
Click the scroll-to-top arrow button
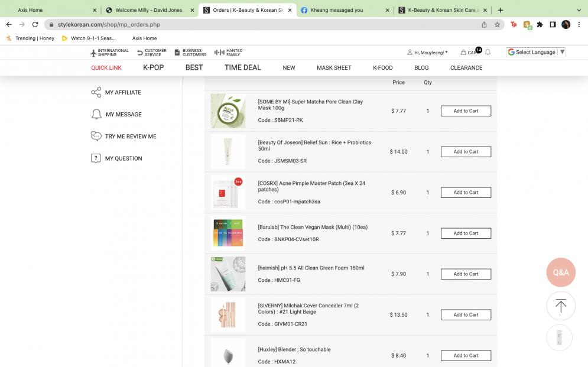pyautogui.click(x=560, y=306)
